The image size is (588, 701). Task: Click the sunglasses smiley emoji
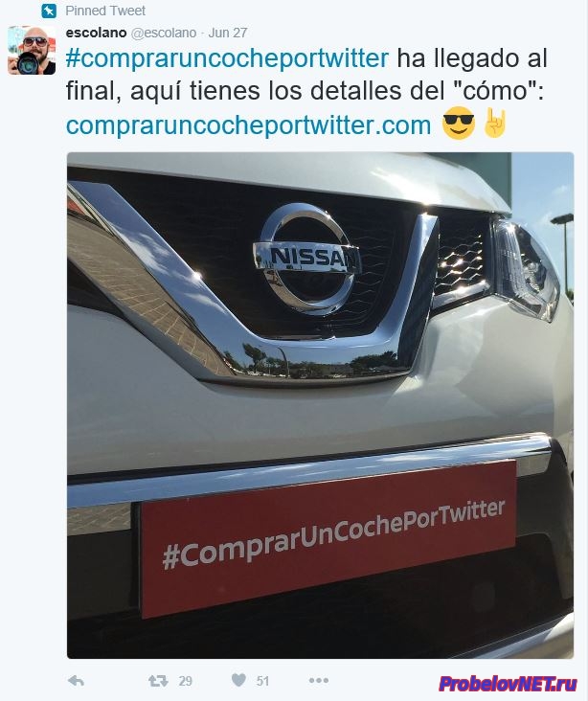pos(458,123)
